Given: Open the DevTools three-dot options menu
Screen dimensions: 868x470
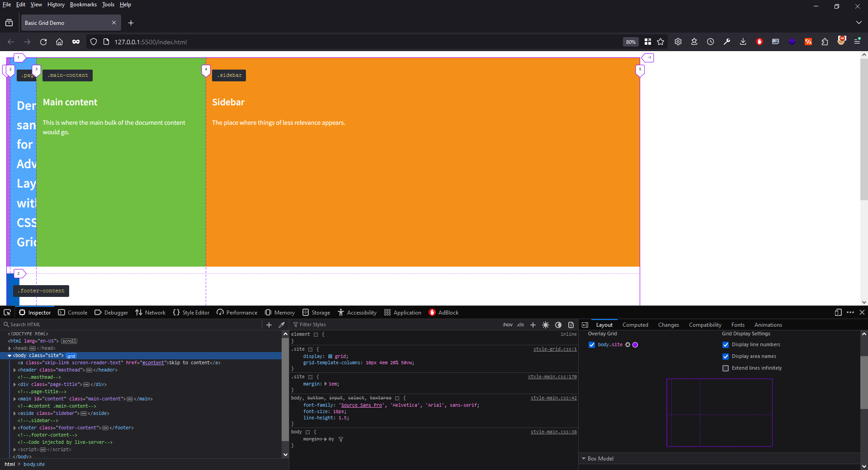Looking at the screenshot, I should coord(850,312).
